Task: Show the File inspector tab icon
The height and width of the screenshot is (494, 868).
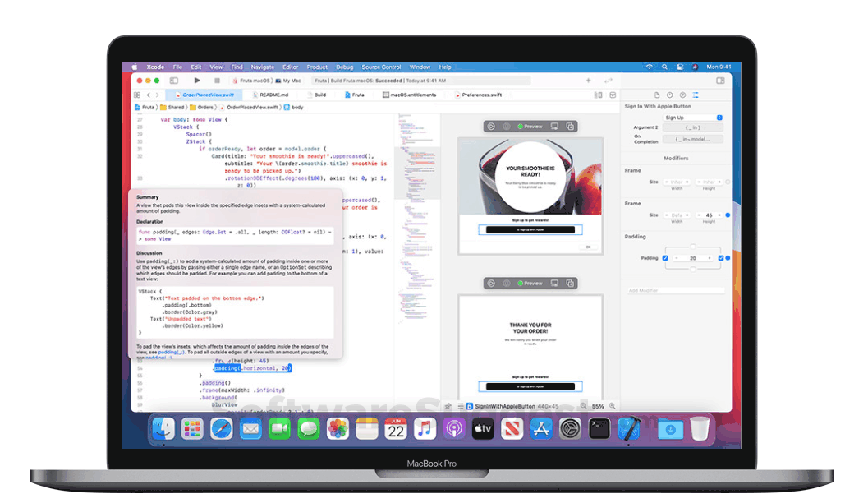Action: click(656, 95)
